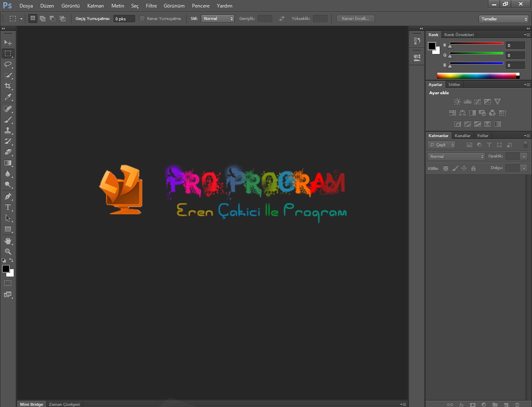Open the Opaklık dropdown arrow
The height and width of the screenshot is (407, 532).
click(524, 157)
